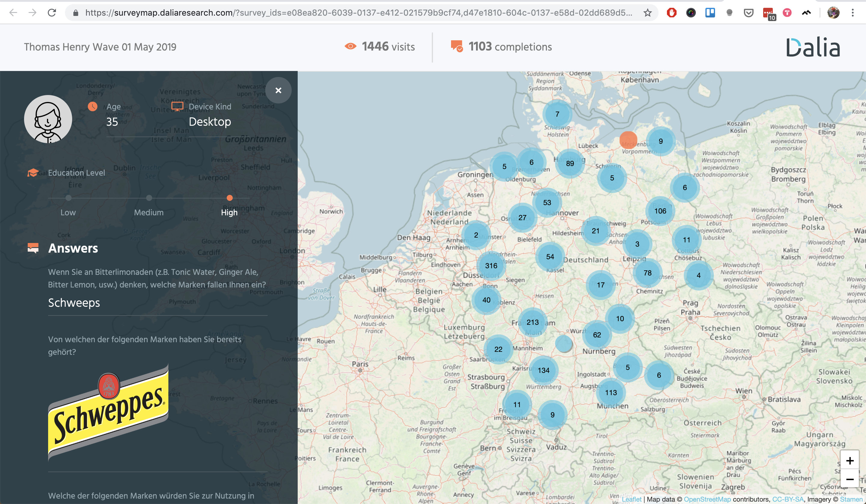Expand the 78 cluster near Leipzig

[647, 273]
